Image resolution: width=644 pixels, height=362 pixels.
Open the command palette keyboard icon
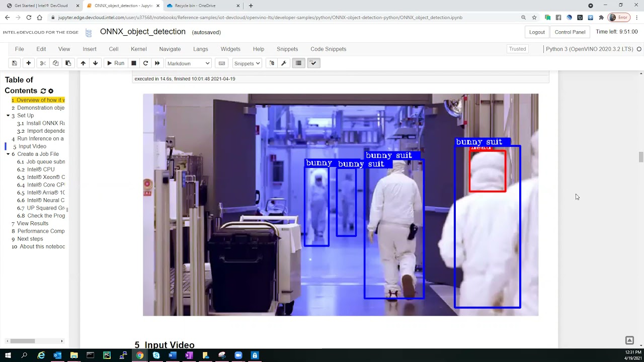pos(221,63)
